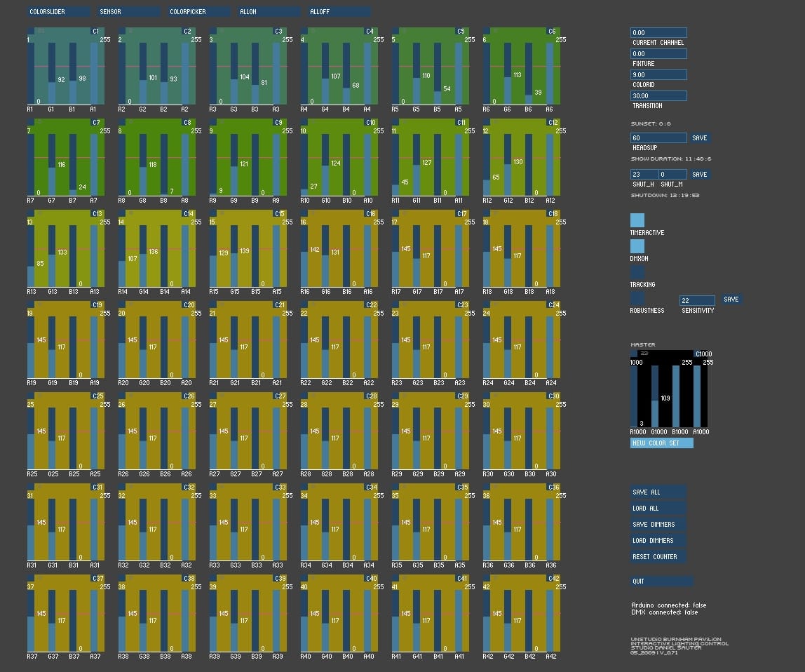
Task: Click the ALLON button
Action: click(x=269, y=11)
